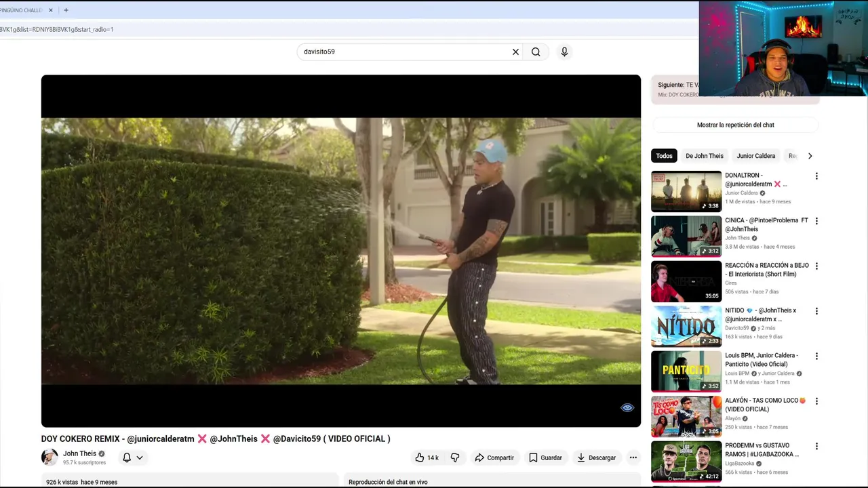Open options menu for DONALTRON video
This screenshot has height=488, width=868.
[x=816, y=176]
